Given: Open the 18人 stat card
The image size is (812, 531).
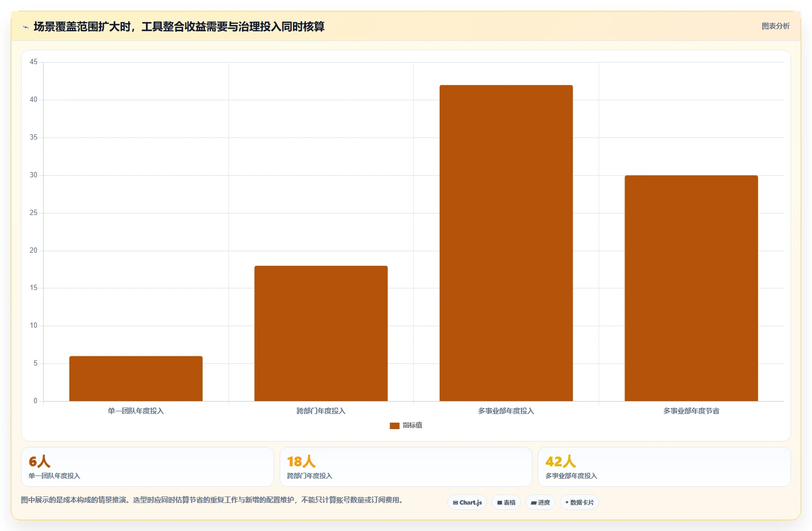Looking at the screenshot, I should 406,467.
